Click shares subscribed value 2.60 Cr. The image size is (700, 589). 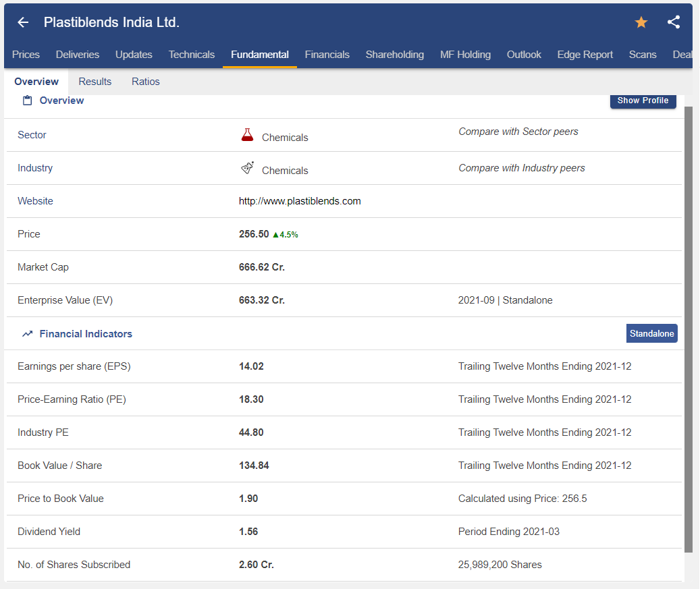pyautogui.click(x=257, y=565)
